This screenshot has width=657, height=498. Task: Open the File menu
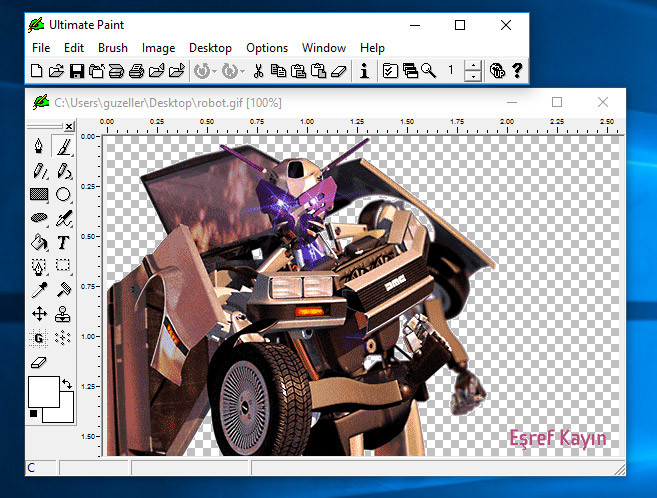pyautogui.click(x=41, y=48)
